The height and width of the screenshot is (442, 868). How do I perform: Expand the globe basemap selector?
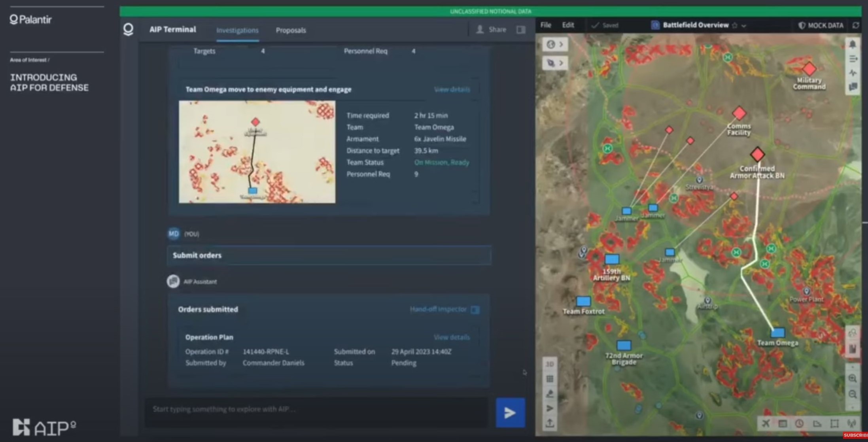click(555, 44)
